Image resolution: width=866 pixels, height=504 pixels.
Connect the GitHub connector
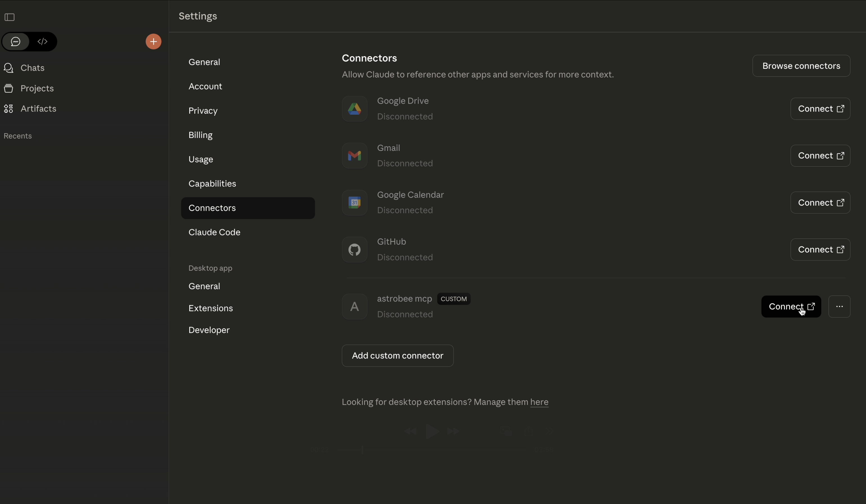(820, 249)
